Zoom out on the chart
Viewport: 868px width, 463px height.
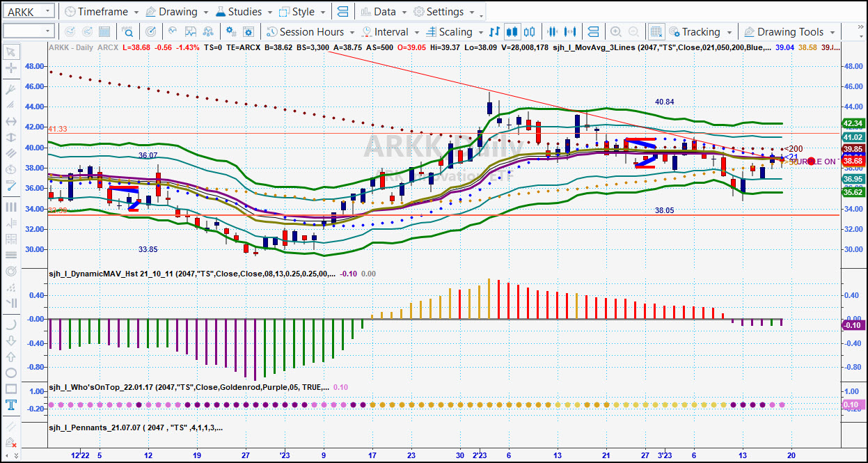(x=633, y=31)
